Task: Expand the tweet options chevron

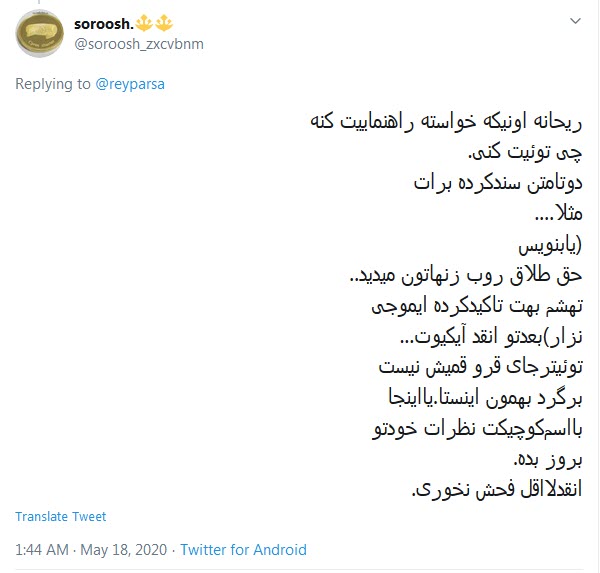Action: pos(575,21)
